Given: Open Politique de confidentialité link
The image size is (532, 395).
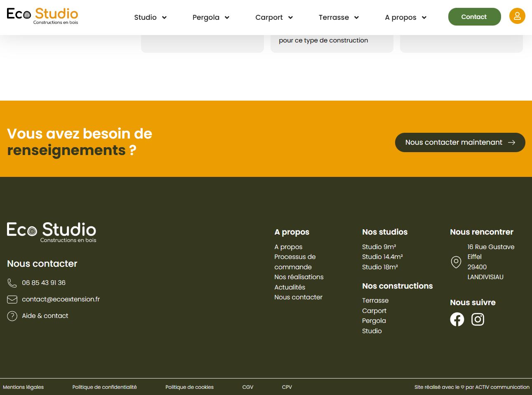Looking at the screenshot, I should click(x=104, y=387).
